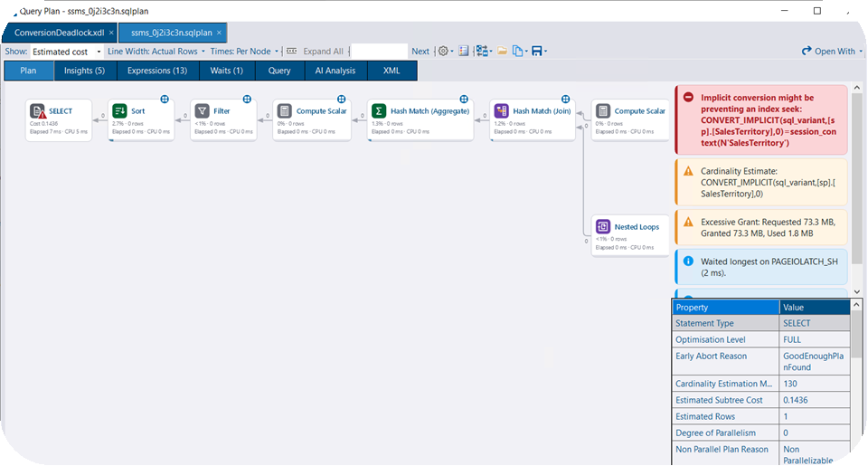Select the Sort operator icon
This screenshot has height=466, width=868.
coord(119,110)
